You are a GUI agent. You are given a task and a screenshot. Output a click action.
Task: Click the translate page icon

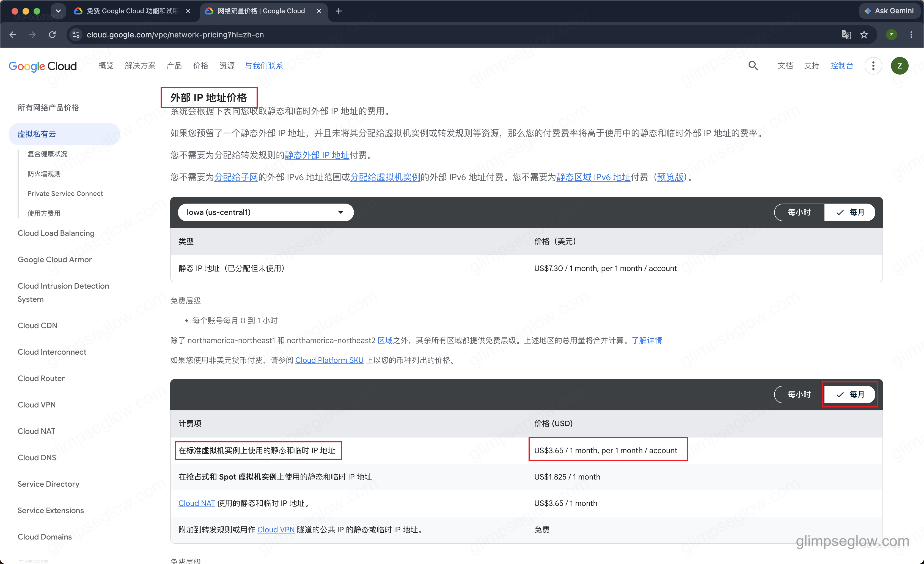pyautogui.click(x=846, y=34)
